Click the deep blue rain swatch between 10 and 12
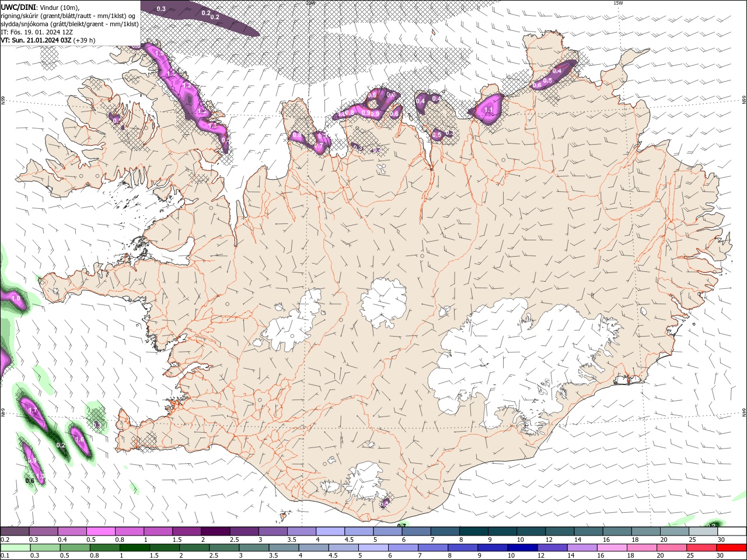Viewport: 747px width, 560px height. 522,548
